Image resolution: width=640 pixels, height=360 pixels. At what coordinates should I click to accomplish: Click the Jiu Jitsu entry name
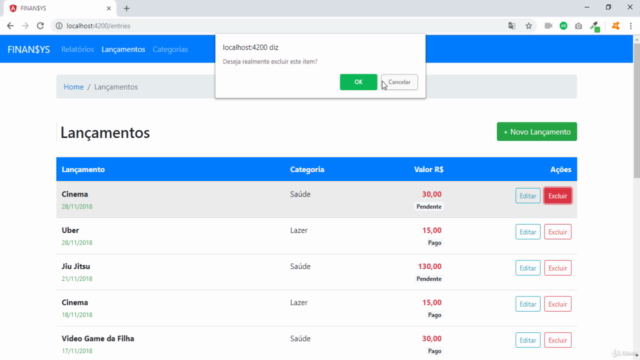pyautogui.click(x=76, y=266)
